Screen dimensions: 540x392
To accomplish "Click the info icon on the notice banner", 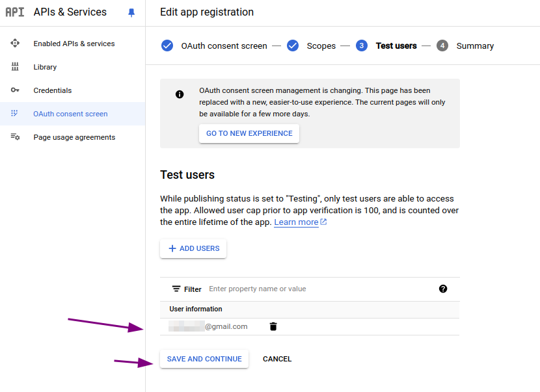I will [180, 94].
